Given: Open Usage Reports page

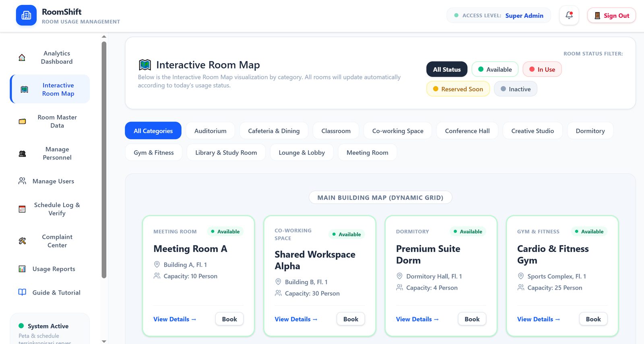Looking at the screenshot, I should 50,269.
